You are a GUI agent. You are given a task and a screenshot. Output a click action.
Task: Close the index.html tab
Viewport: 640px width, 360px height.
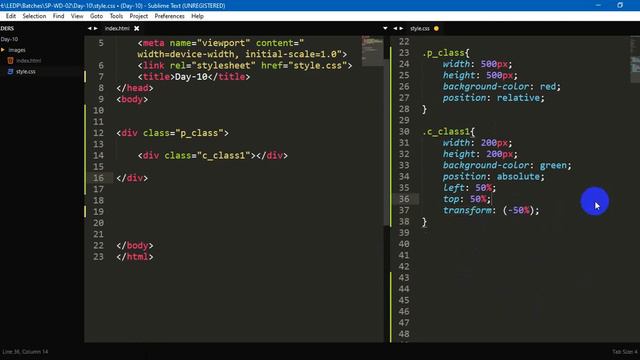click(x=137, y=29)
